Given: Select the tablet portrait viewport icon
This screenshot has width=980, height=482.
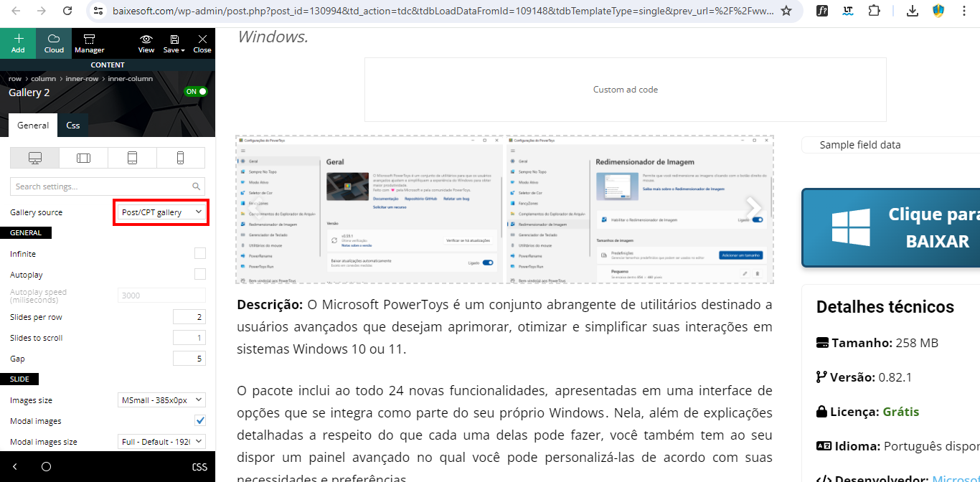Looking at the screenshot, I should pyautogui.click(x=132, y=158).
